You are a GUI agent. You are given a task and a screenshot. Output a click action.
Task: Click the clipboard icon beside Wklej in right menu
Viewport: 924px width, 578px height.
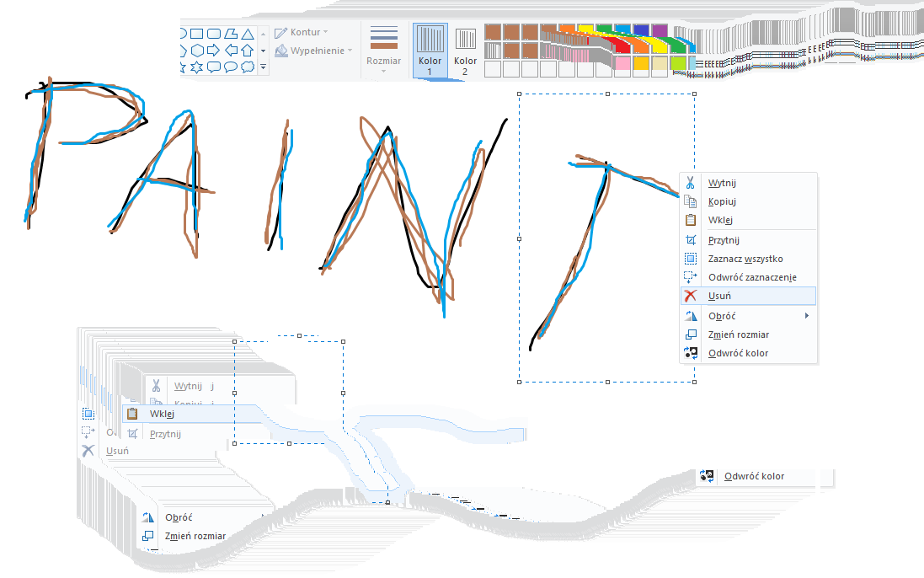point(690,220)
